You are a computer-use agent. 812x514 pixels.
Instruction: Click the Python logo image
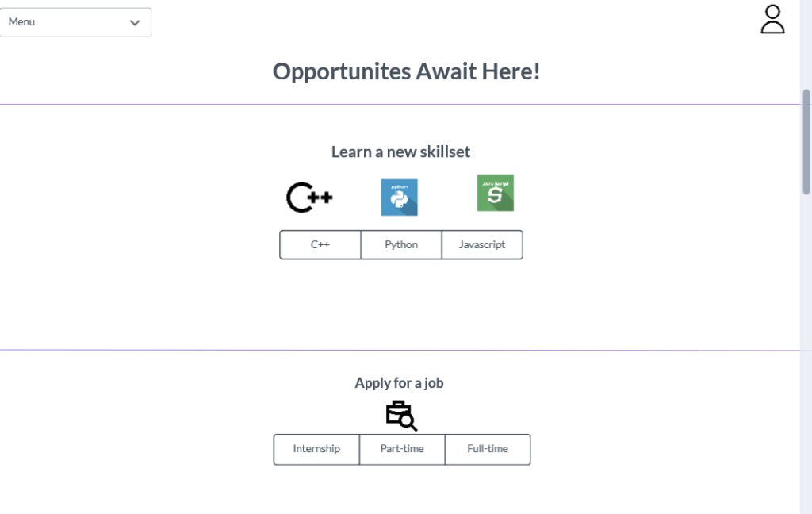pyautogui.click(x=399, y=198)
